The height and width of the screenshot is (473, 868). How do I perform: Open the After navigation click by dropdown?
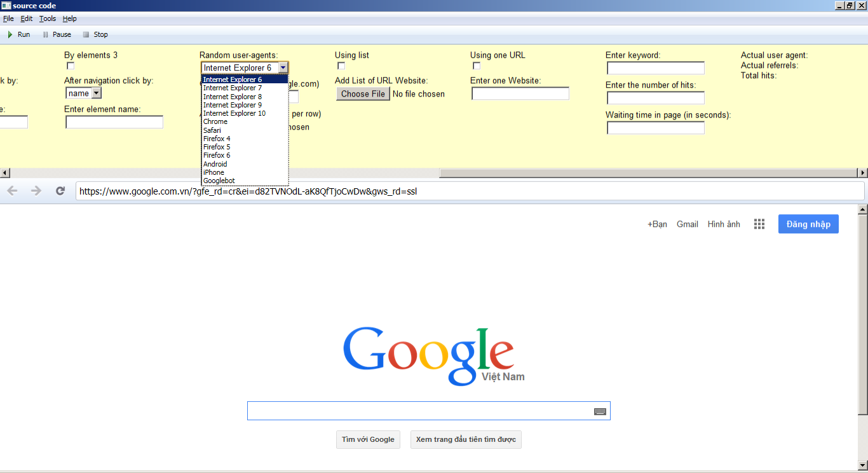tap(83, 93)
